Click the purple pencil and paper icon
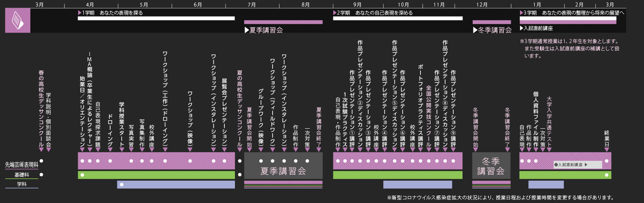The image size is (644, 203). (17, 20)
